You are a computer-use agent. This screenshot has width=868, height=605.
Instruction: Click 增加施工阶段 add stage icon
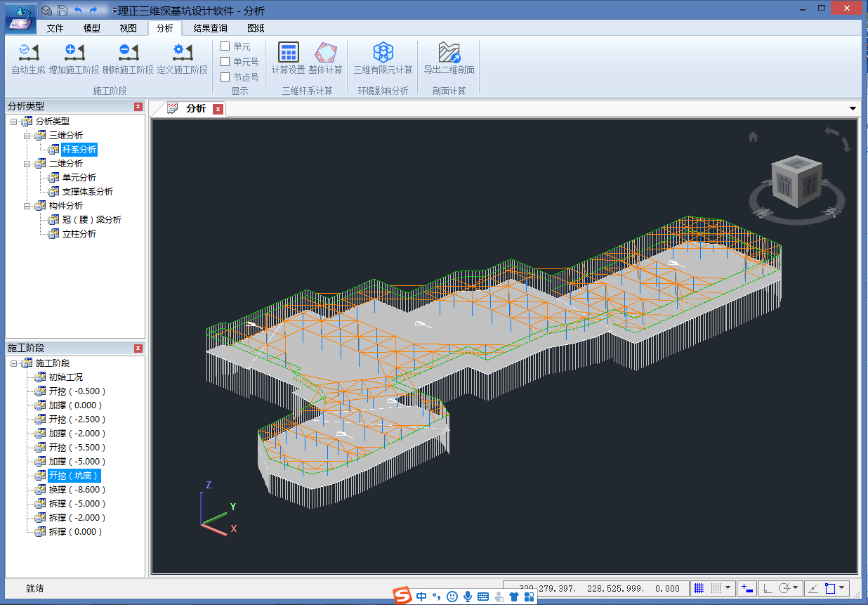74,53
